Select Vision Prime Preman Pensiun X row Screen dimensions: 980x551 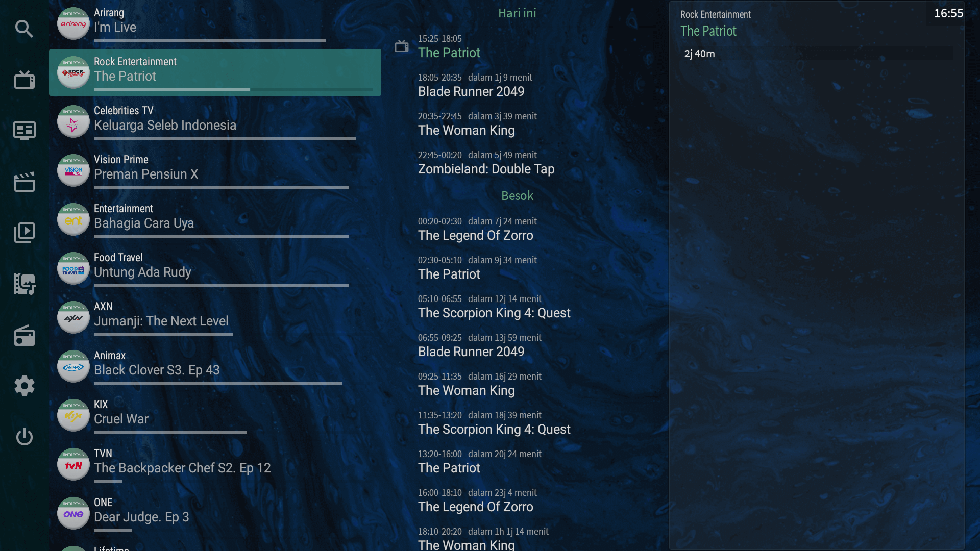(x=215, y=170)
